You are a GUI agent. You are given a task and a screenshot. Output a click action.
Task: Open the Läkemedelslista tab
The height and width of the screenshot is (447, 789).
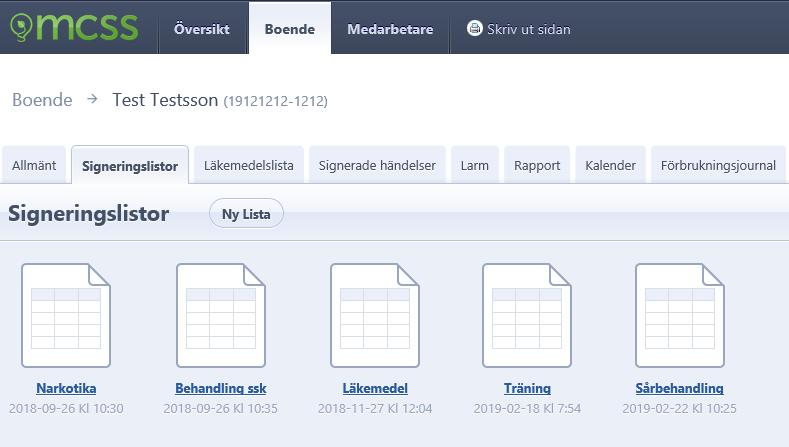(x=249, y=165)
